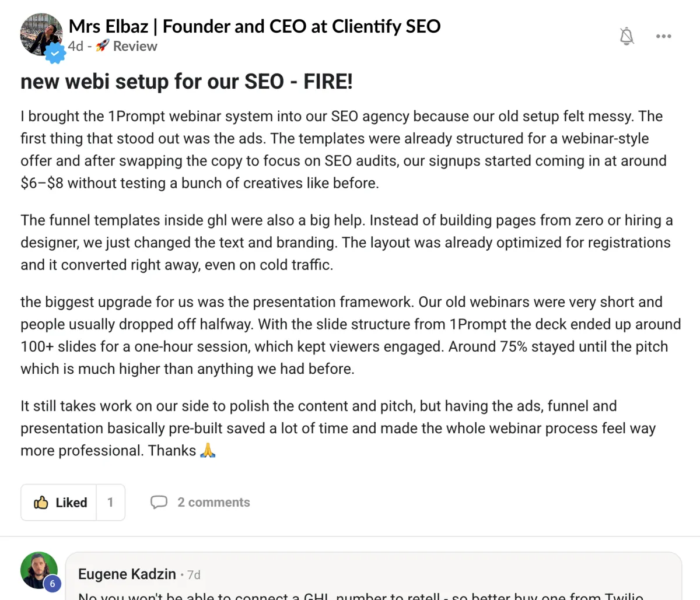Click the "7d" comment timestamp
Screen dimensions: 700x600
[x=194, y=575]
